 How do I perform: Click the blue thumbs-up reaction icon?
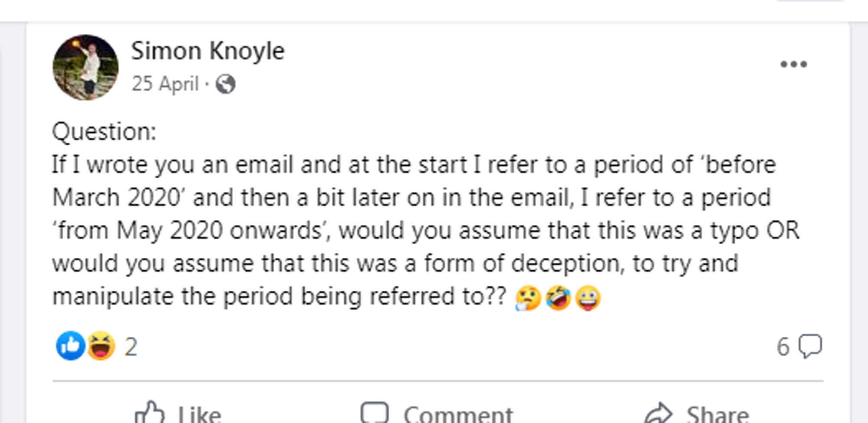click(x=70, y=346)
